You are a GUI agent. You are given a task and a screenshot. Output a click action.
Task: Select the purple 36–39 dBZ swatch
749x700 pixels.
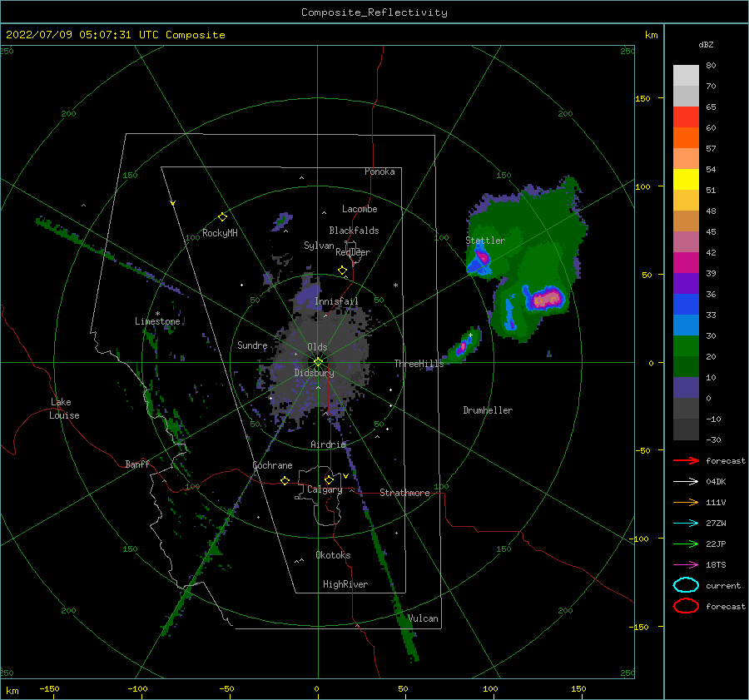tap(686, 284)
